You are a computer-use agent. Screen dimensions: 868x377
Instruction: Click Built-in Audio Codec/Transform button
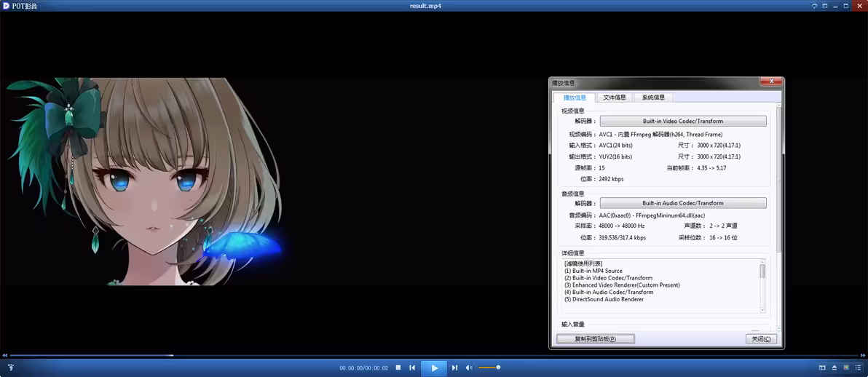(683, 203)
